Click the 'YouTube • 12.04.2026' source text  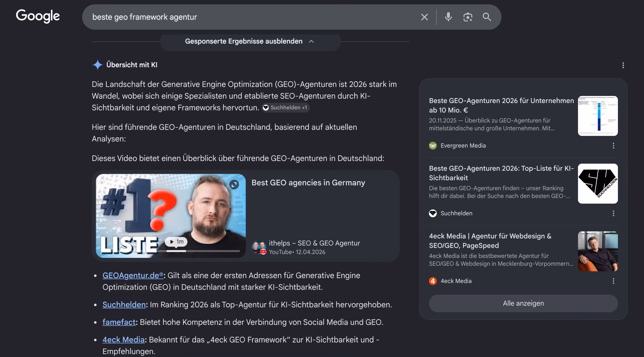[x=297, y=252]
